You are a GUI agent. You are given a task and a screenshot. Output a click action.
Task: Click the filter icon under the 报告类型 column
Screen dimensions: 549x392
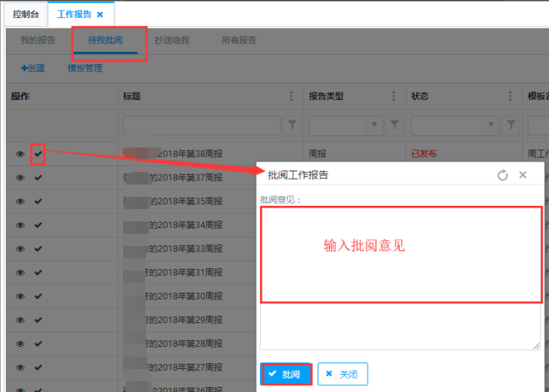[x=395, y=125]
